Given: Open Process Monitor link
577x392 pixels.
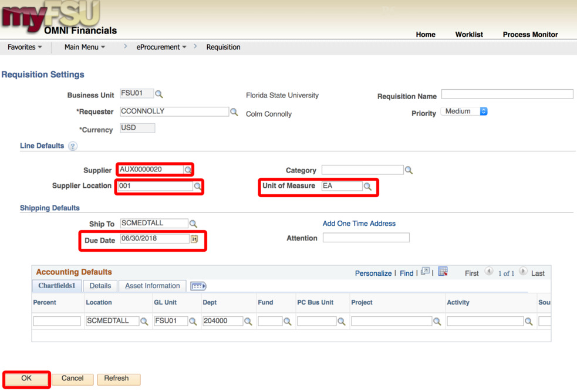Looking at the screenshot, I should pos(530,34).
